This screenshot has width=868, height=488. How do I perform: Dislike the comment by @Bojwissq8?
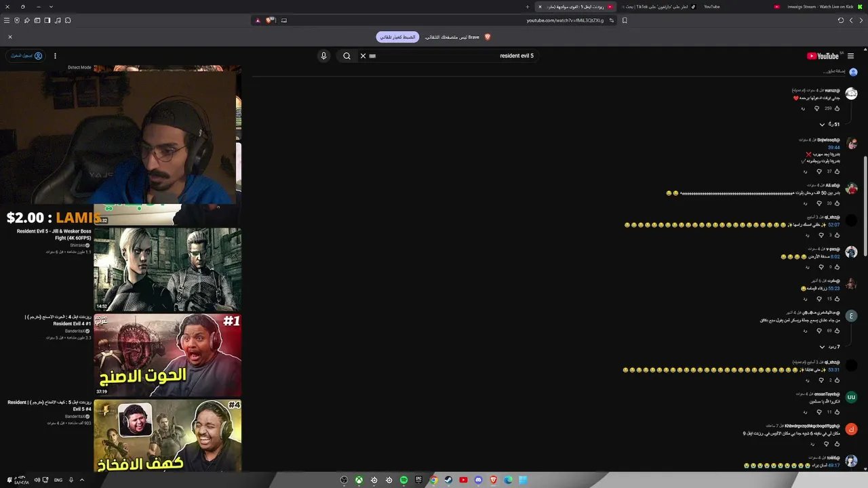pos(818,171)
